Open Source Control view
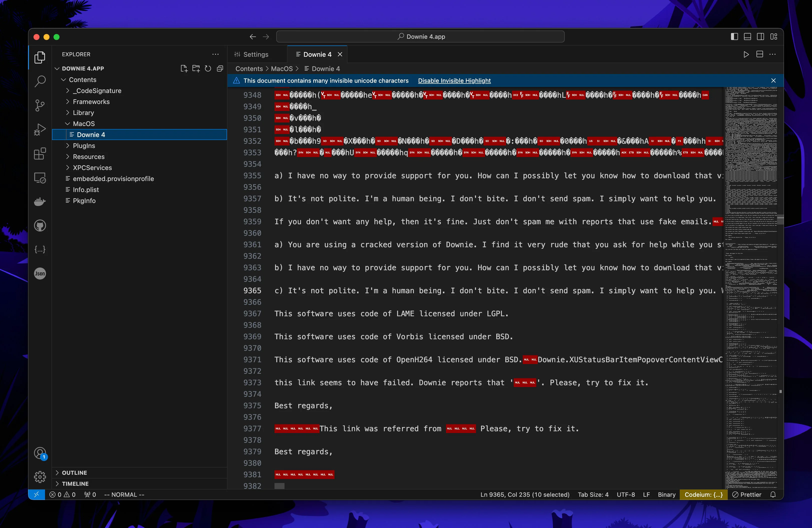Image resolution: width=812 pixels, height=528 pixels. (x=40, y=105)
